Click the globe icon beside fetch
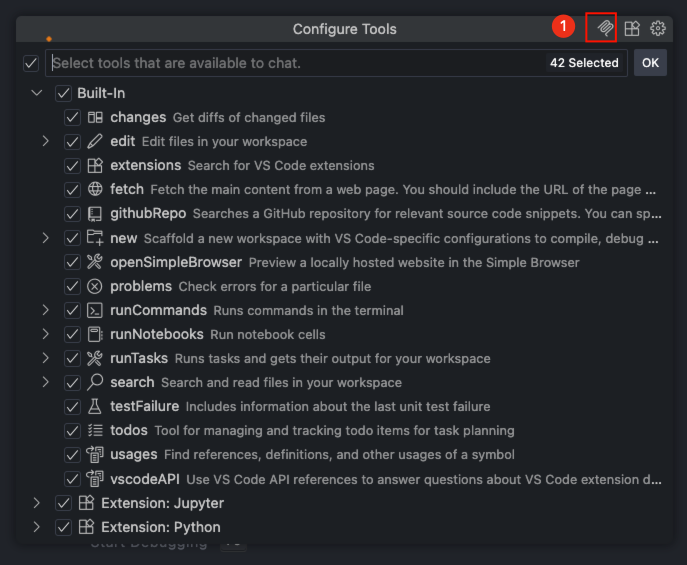This screenshot has height=565, width=687. point(96,189)
